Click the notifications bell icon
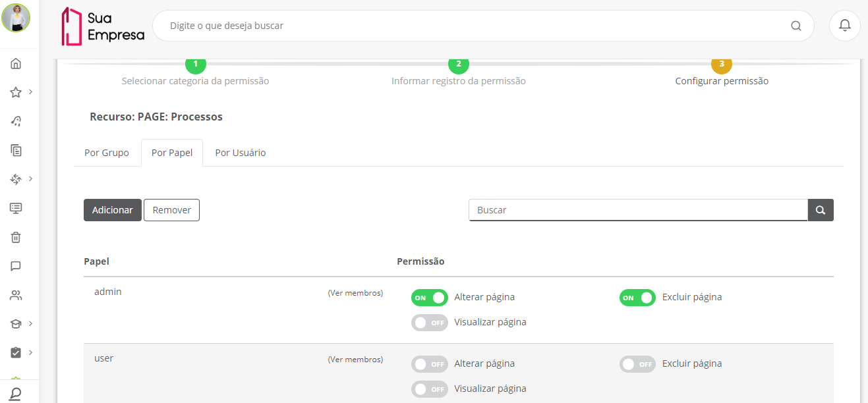Screen dimensions: 868x403 point(844,26)
